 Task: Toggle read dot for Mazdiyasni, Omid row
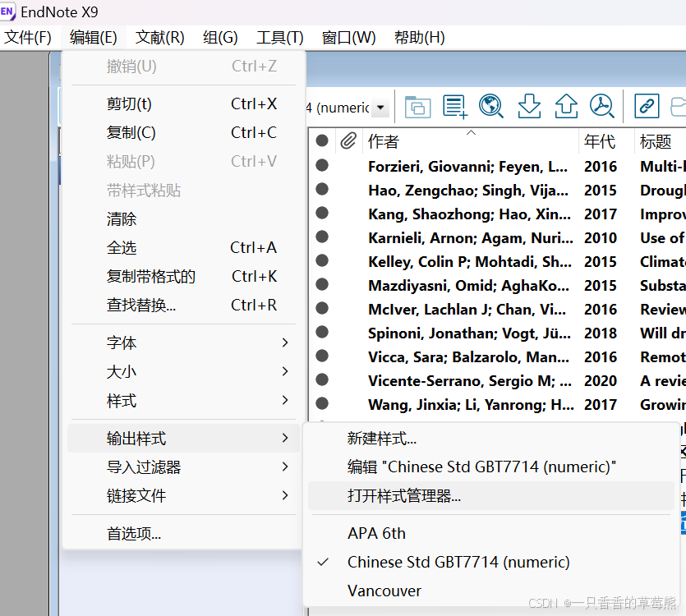click(x=322, y=284)
